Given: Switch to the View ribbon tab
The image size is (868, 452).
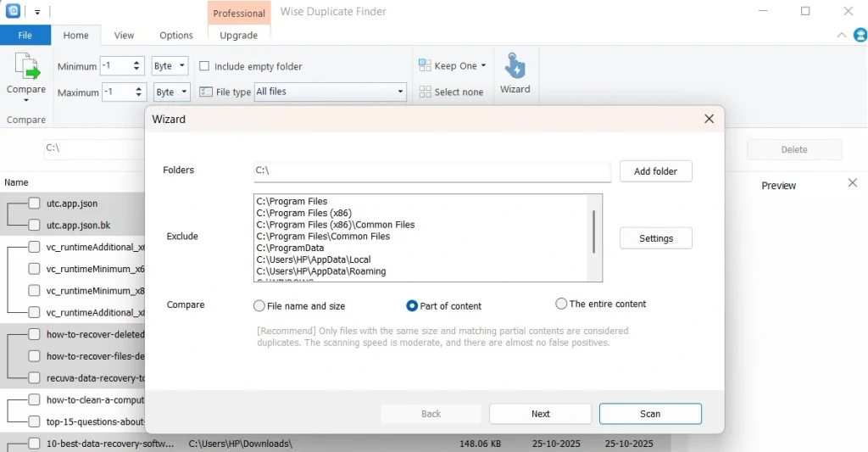Looking at the screenshot, I should click(x=124, y=35).
